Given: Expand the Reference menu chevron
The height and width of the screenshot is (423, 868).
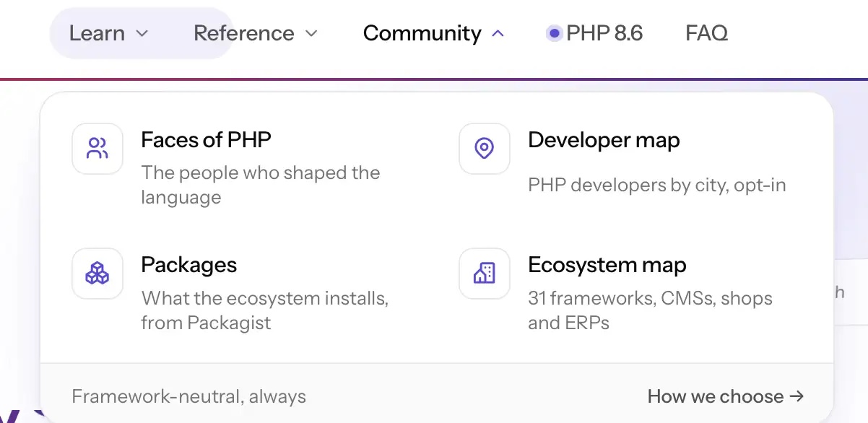Looking at the screenshot, I should point(311,34).
